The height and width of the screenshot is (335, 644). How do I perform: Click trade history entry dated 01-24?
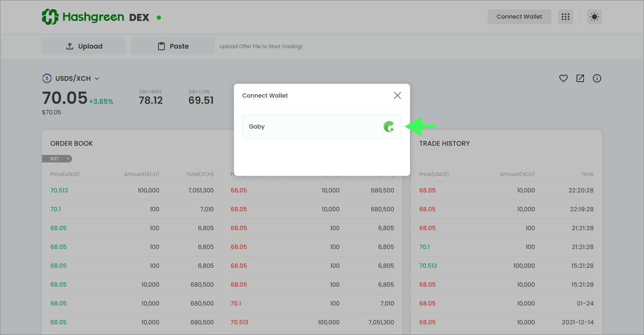pyautogui.click(x=585, y=303)
